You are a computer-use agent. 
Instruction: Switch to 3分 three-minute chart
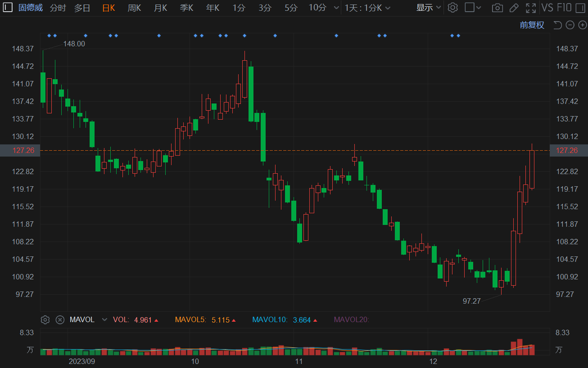265,8
